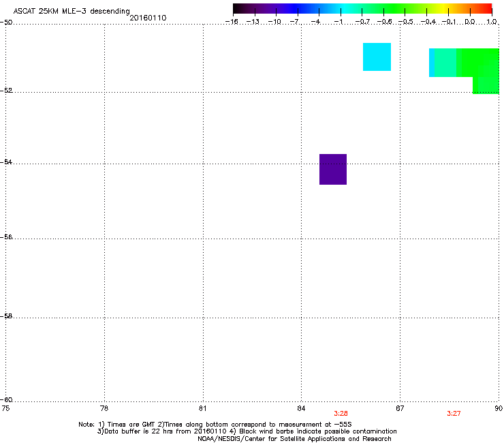The height and width of the screenshot is (443, 504).
Task: Click the color scale label '-10'
Action: [x=274, y=22]
